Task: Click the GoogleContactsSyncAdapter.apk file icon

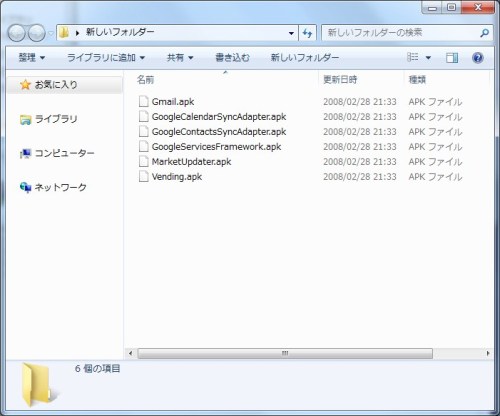Action: coord(143,131)
